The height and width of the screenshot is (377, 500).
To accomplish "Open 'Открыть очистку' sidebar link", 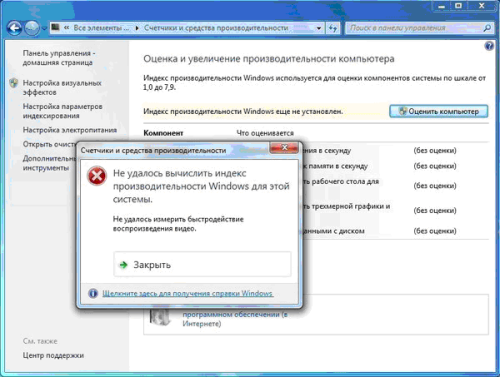I will 49,144.
